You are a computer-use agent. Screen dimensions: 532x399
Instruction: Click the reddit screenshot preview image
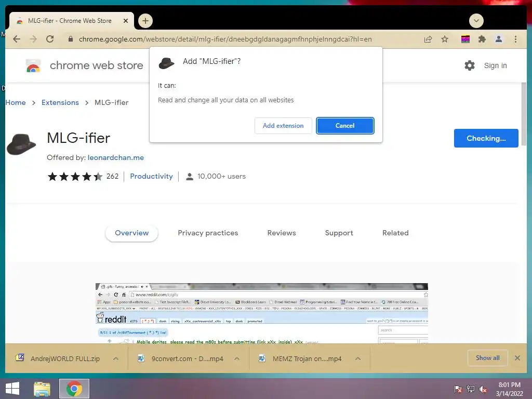[x=262, y=313]
